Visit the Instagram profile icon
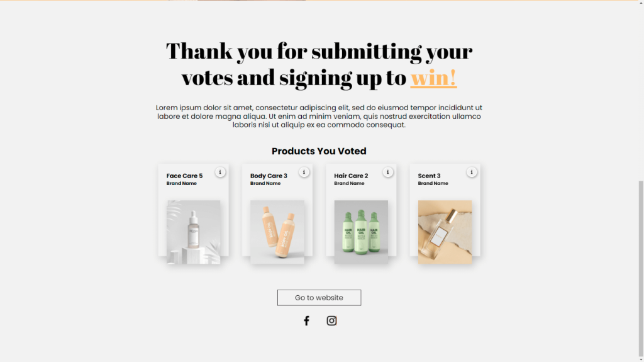This screenshot has width=644, height=362. (x=331, y=320)
